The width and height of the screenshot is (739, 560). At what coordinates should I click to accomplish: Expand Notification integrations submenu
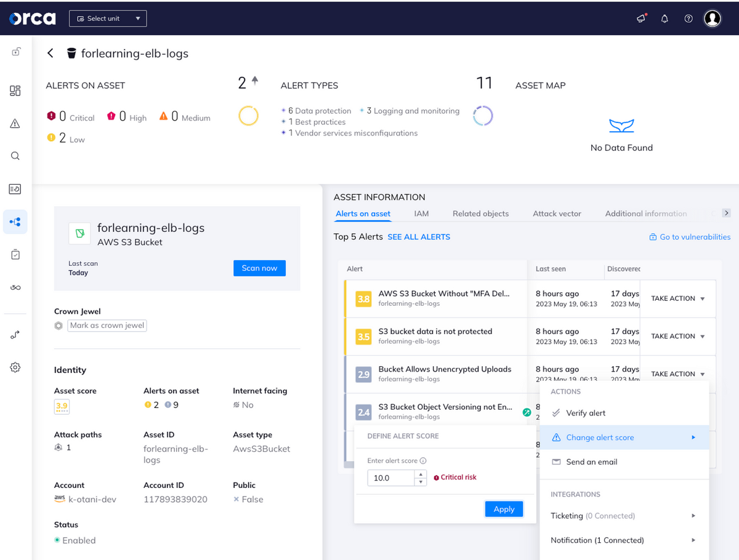(x=624, y=540)
